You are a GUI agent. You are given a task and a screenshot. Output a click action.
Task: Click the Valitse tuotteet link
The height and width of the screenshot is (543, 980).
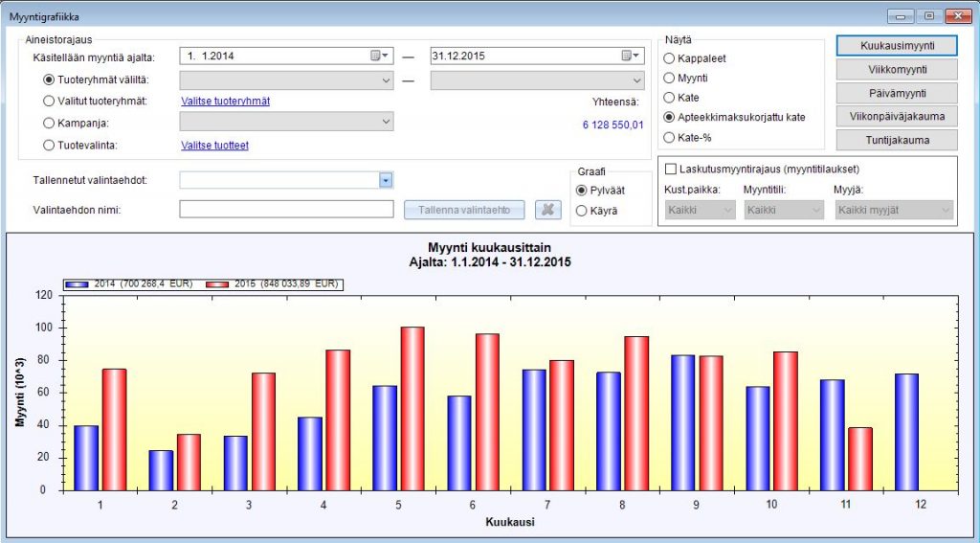pos(214,146)
